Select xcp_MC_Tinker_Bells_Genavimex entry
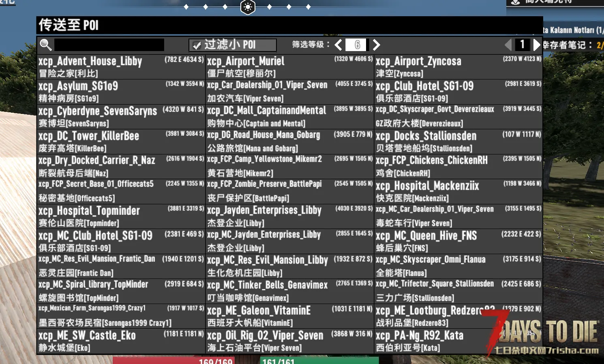The width and height of the screenshot is (604, 364). pos(290,291)
